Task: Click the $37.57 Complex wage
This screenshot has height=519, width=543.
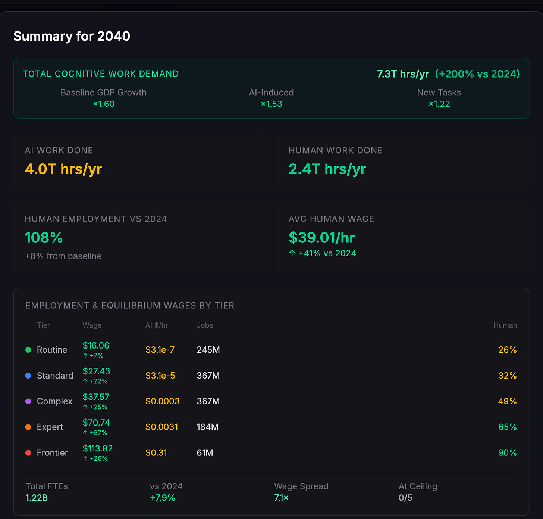Action: point(96,397)
